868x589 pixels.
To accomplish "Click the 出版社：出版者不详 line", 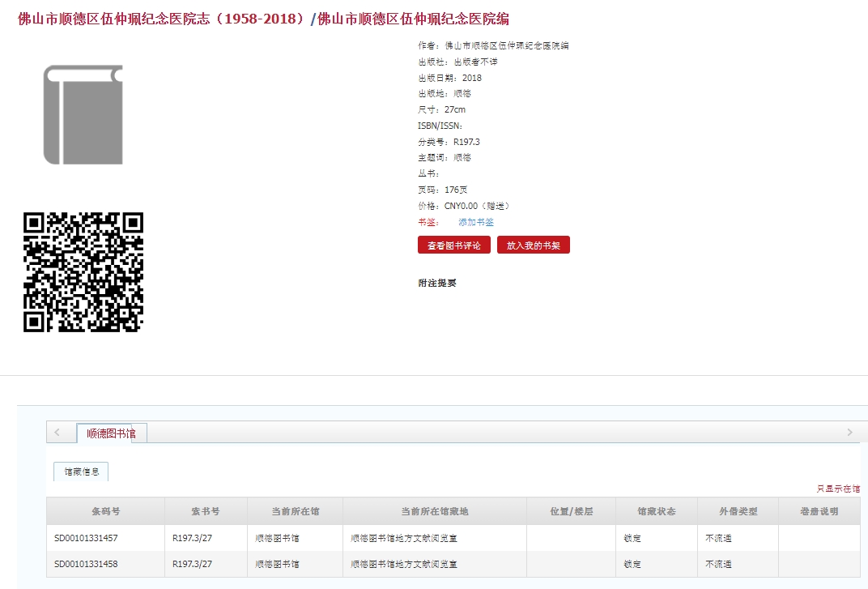I will pyautogui.click(x=457, y=62).
